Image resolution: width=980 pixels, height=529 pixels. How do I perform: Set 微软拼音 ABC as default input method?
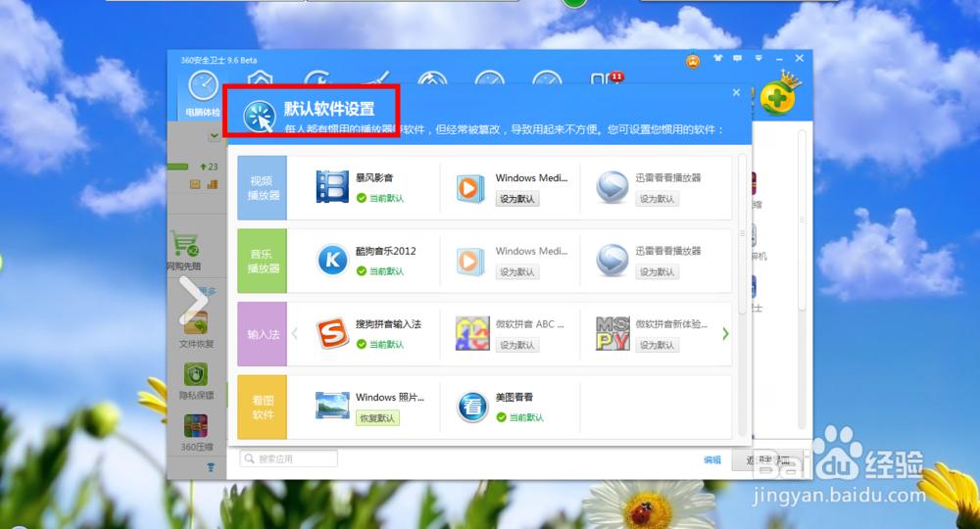point(516,345)
